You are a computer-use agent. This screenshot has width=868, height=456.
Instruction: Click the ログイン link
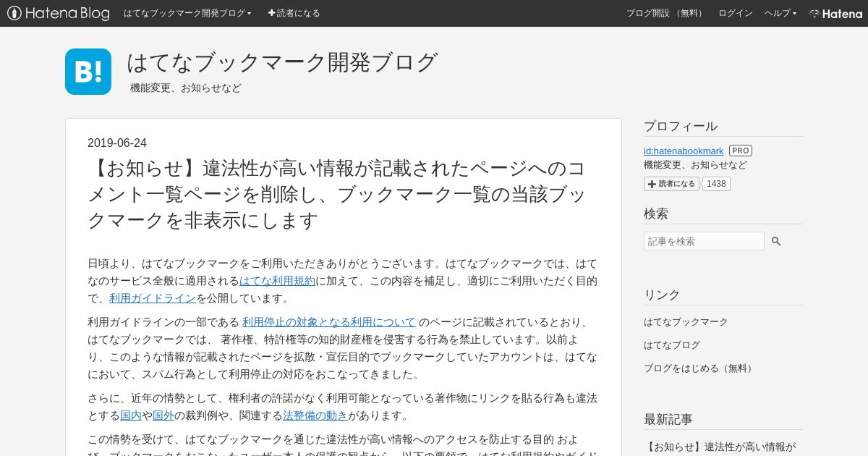tap(735, 13)
